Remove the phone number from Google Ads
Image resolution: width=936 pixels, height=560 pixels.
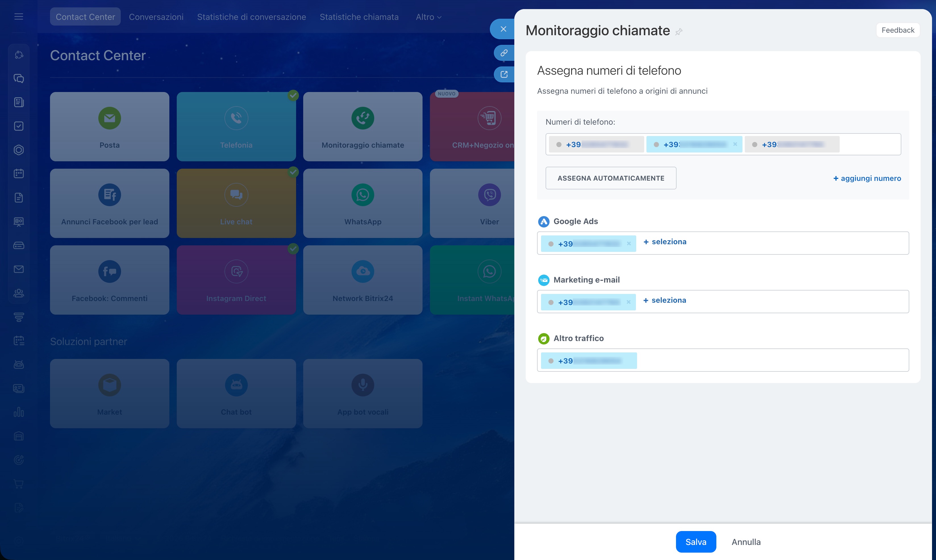point(629,244)
